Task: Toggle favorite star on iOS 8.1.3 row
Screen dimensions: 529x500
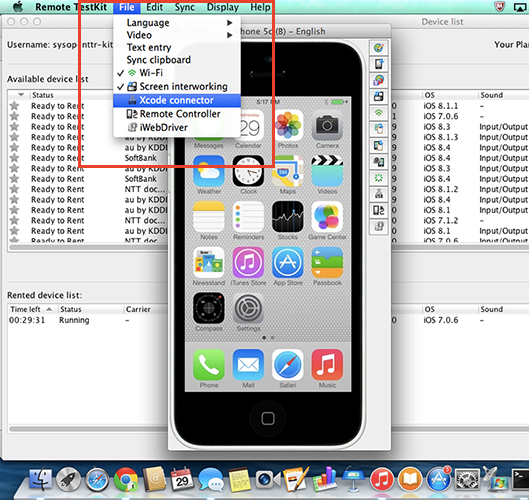Action: coord(14,137)
